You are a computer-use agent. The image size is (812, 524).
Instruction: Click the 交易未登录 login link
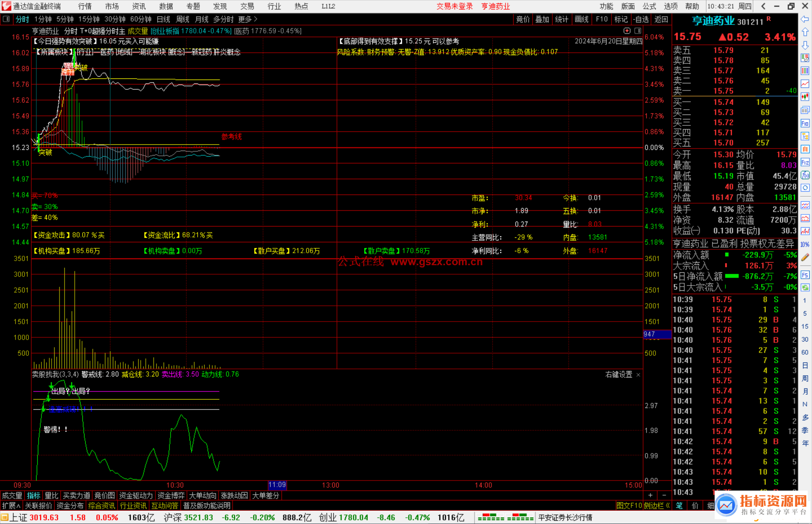(454, 6)
